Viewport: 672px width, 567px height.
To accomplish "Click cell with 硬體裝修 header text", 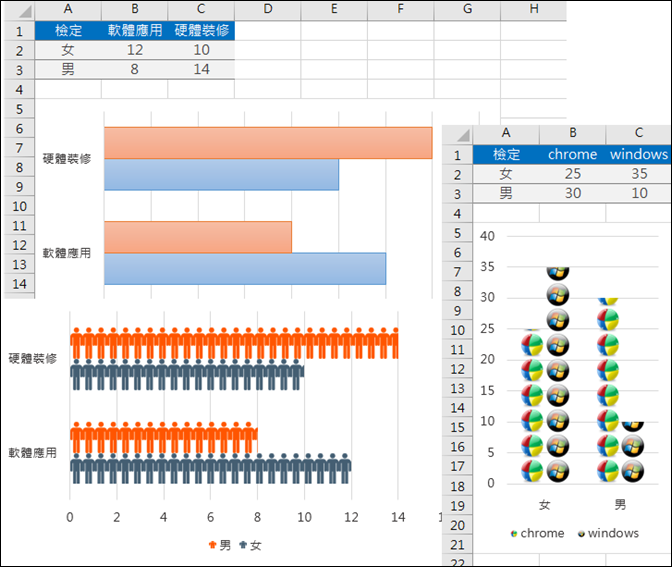I will pos(201,30).
